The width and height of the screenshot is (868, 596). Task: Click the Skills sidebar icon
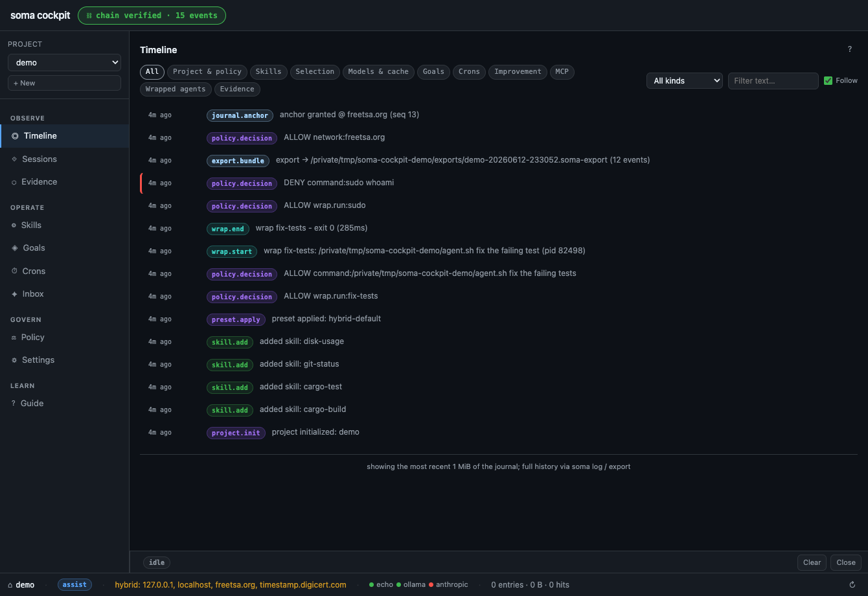(x=14, y=225)
